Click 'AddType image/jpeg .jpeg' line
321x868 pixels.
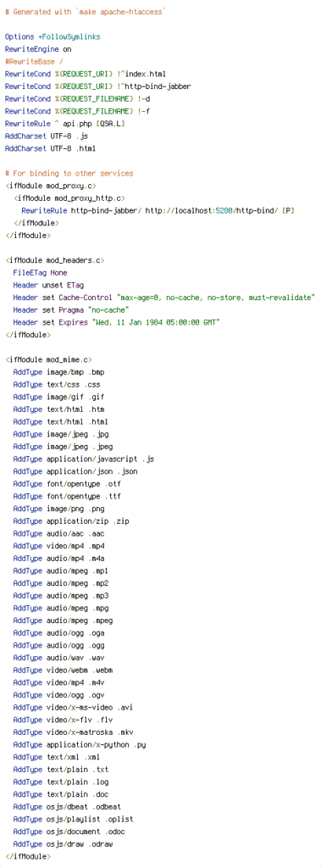click(x=63, y=446)
